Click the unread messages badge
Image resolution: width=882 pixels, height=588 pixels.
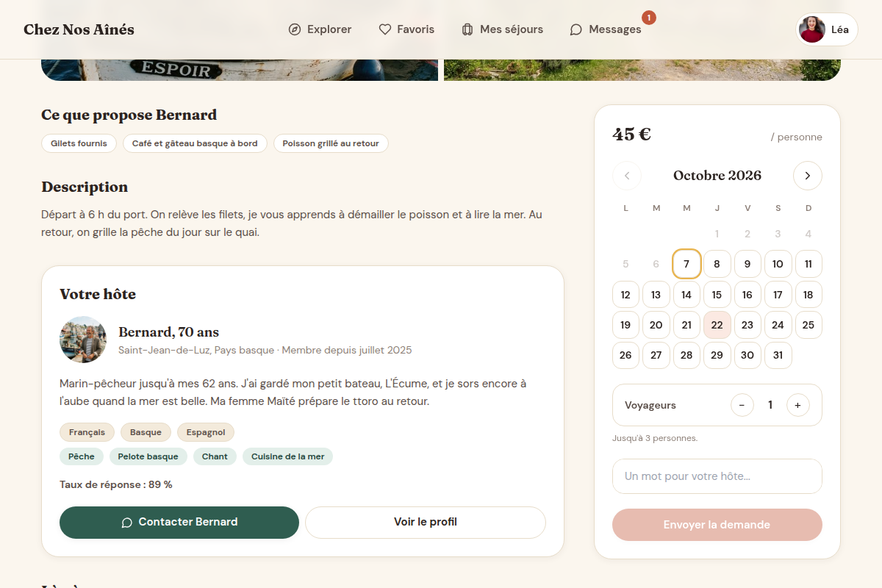click(x=649, y=17)
